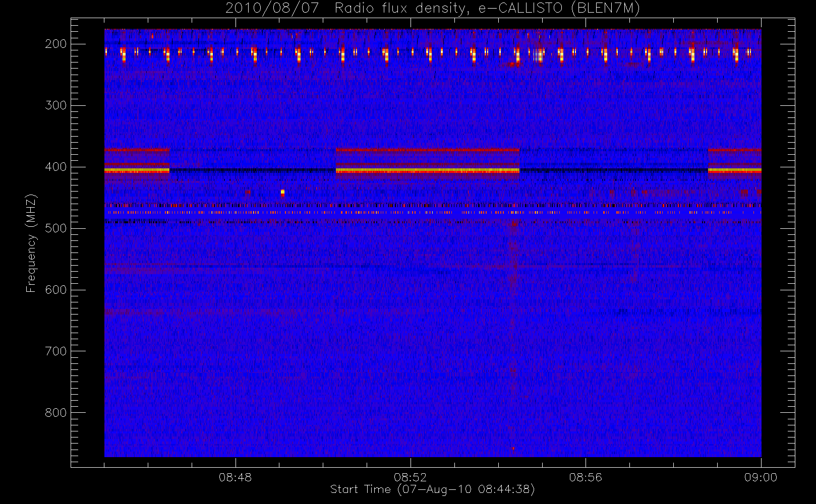
Task: Click the 400 frequency tick label
Action: pos(55,167)
